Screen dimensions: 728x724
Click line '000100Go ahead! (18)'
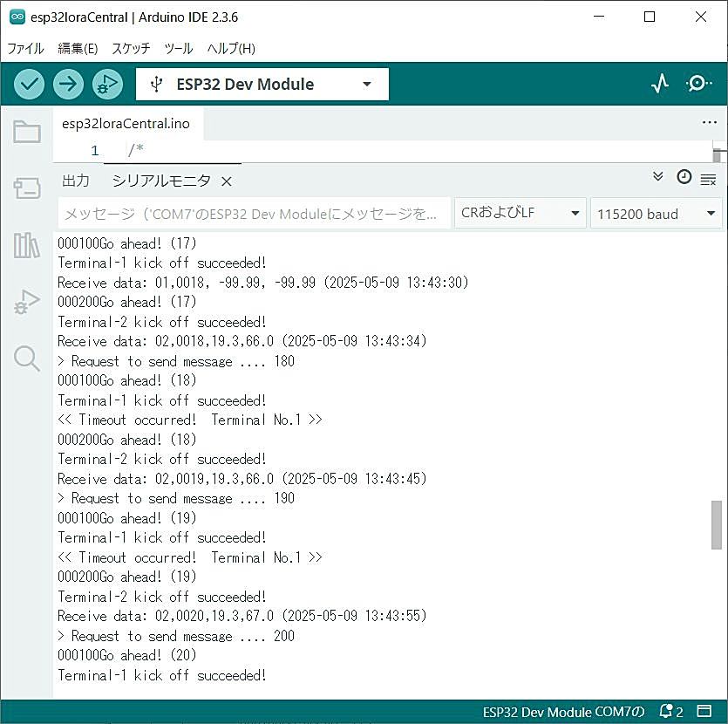[126, 380]
